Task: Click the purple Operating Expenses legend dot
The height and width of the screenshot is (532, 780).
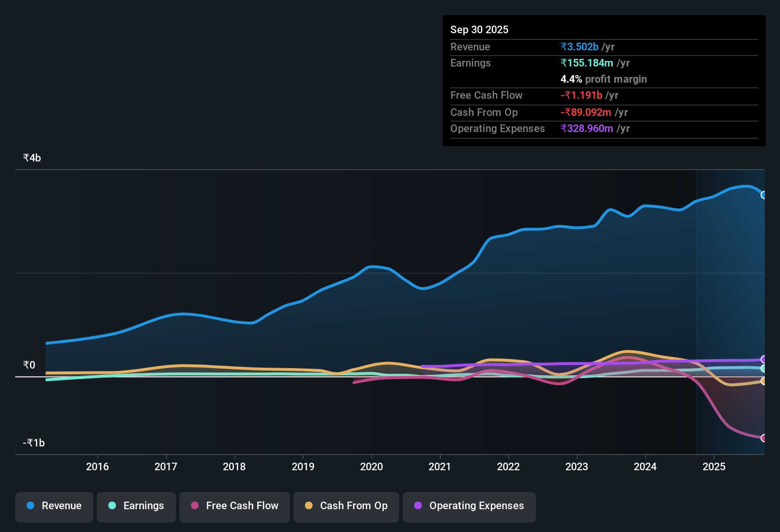Action: click(x=418, y=506)
